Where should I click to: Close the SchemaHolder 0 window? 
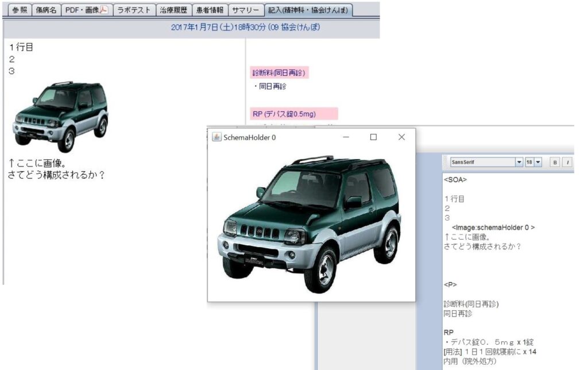pyautogui.click(x=401, y=137)
